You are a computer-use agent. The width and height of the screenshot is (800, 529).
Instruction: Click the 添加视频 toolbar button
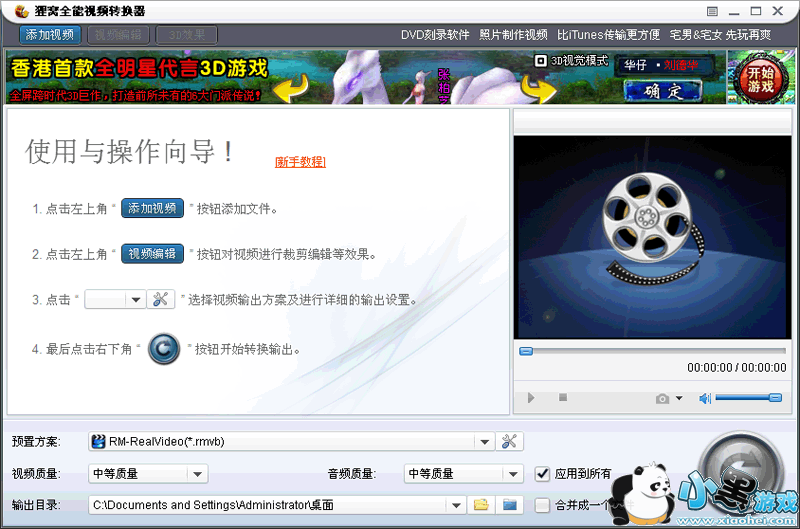(49, 35)
